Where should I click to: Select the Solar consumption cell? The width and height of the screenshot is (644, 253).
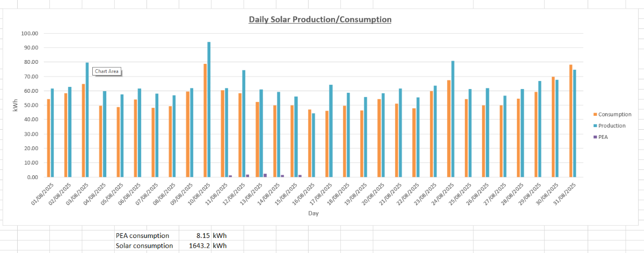pos(144,246)
